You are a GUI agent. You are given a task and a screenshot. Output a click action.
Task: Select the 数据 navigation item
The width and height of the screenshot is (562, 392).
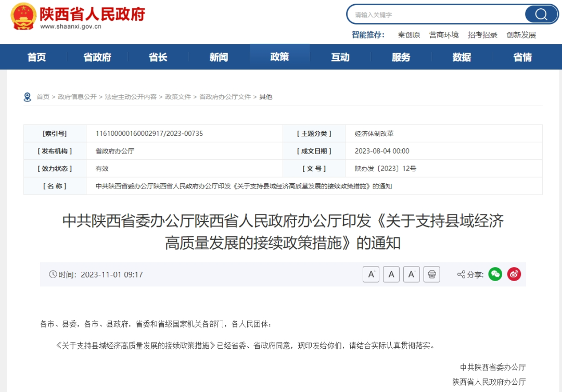point(462,57)
